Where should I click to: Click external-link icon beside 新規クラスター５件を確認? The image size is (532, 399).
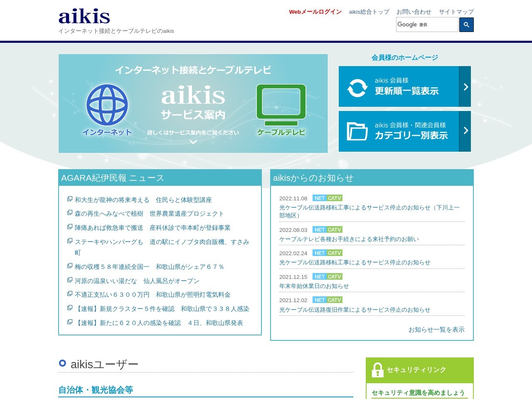coord(70,308)
